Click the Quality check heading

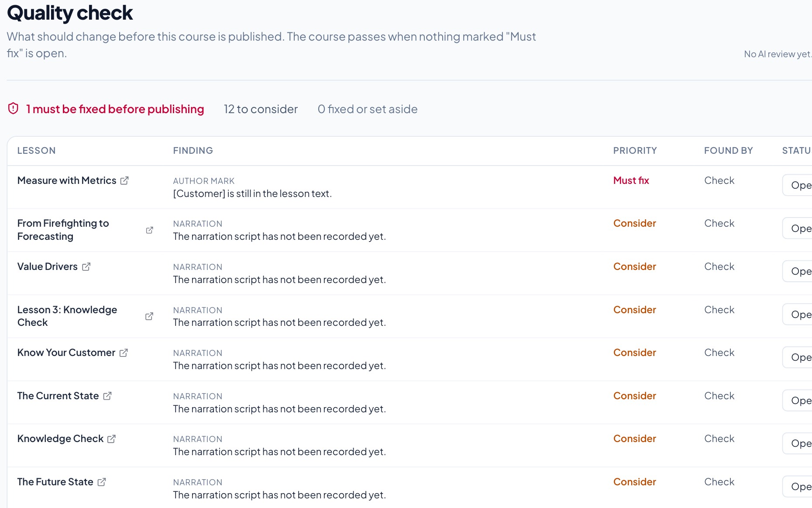pyautogui.click(x=70, y=13)
